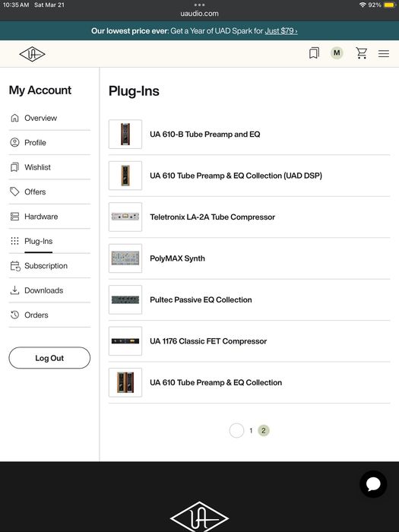The width and height of the screenshot is (399, 532).
Task: Open PolyMAX Synth plug-in entry
Action: [x=249, y=258]
